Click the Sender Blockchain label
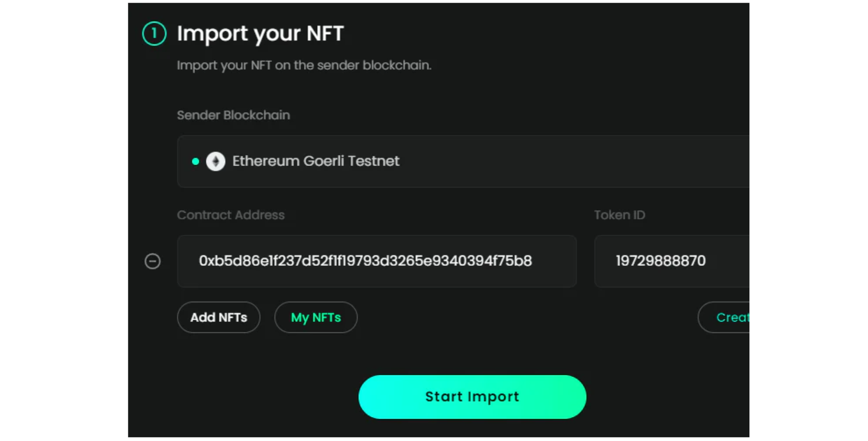 (233, 115)
